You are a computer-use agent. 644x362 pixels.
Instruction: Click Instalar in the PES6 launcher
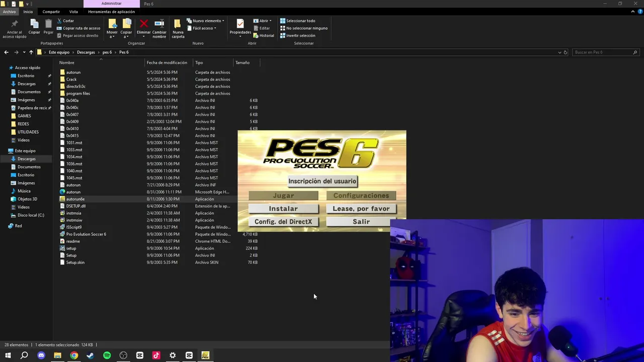tap(283, 209)
